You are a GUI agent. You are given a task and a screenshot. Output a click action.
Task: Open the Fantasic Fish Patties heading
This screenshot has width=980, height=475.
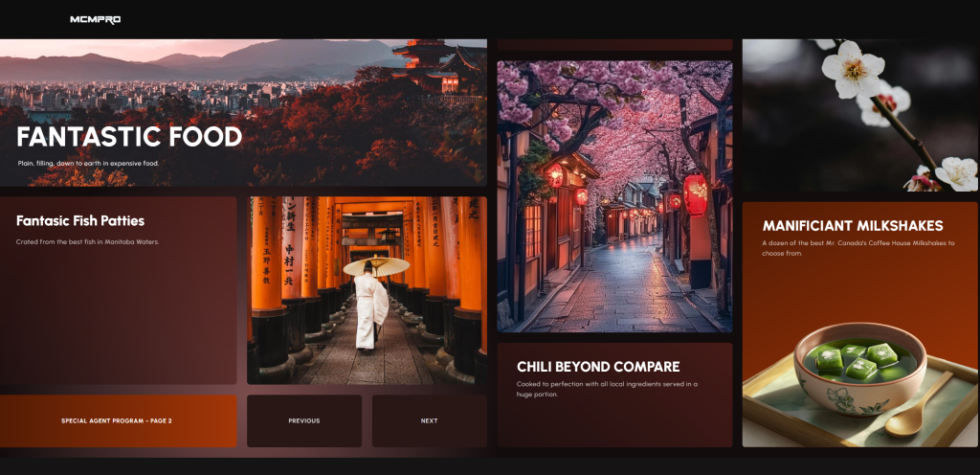(80, 221)
